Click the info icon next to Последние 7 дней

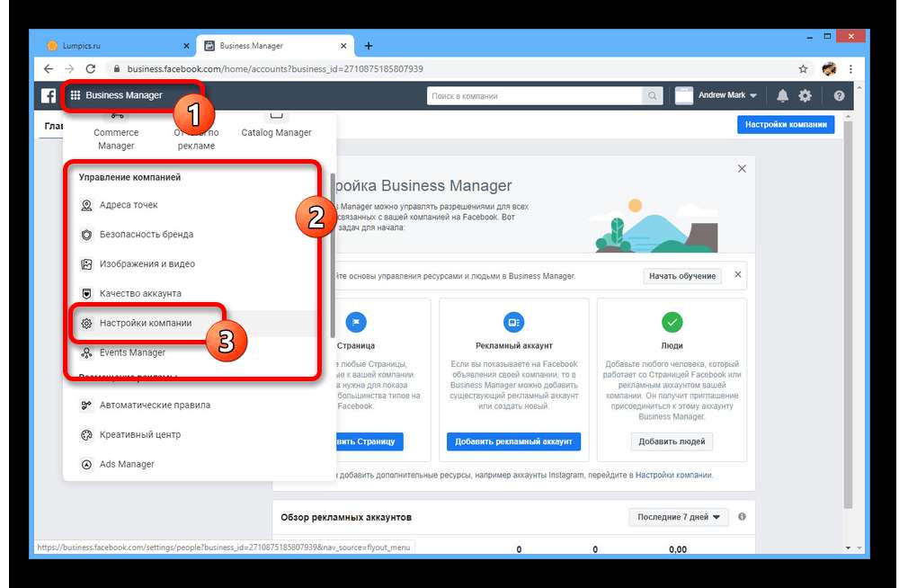(x=742, y=517)
